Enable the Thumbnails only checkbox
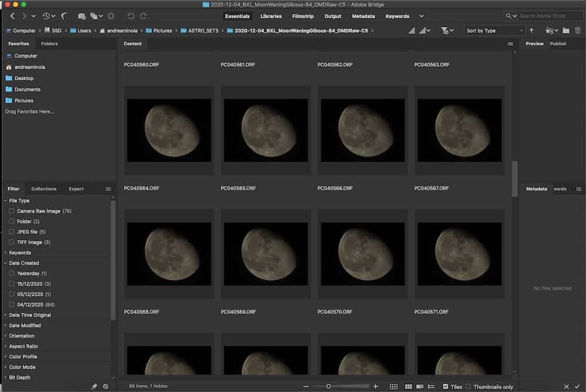Screen dimensions: 586x392 click(x=468, y=386)
